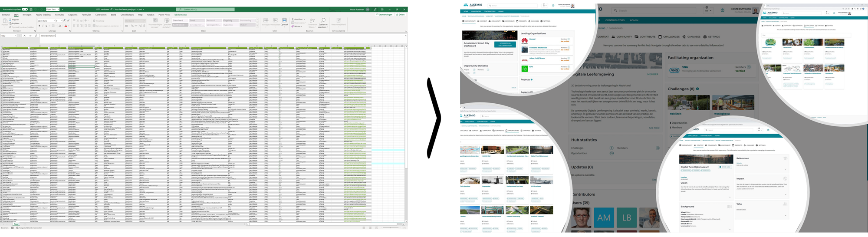Click the red font color icon
Screen dimensions: 868x237
(x=66, y=26)
